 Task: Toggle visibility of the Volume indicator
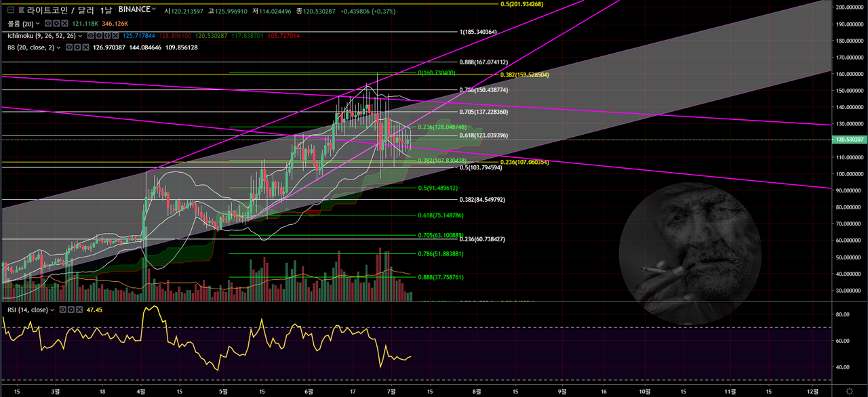pos(48,24)
